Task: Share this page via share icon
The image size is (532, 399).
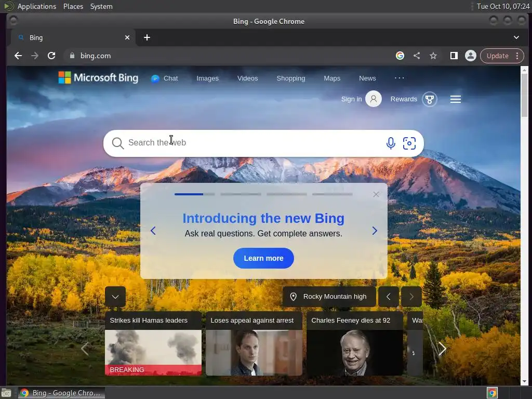Action: pyautogui.click(x=417, y=56)
